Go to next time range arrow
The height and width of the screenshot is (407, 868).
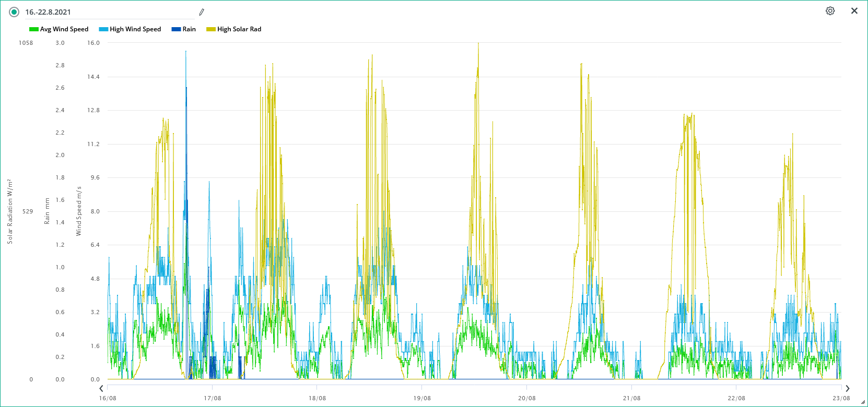847,388
